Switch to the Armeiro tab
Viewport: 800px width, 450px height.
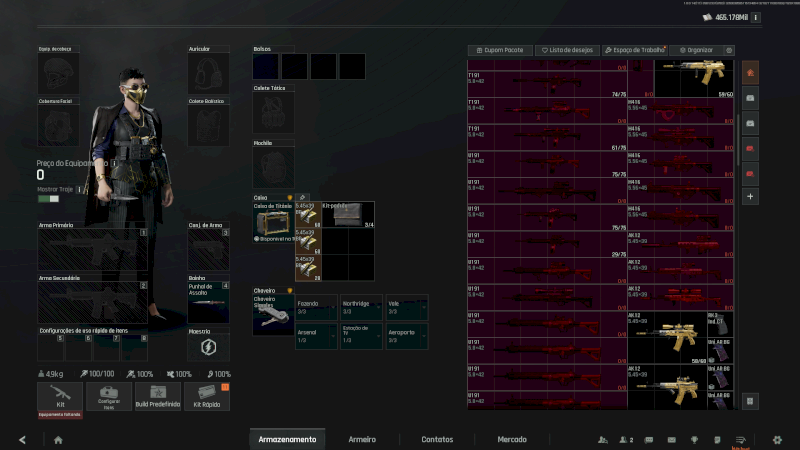[x=362, y=439]
